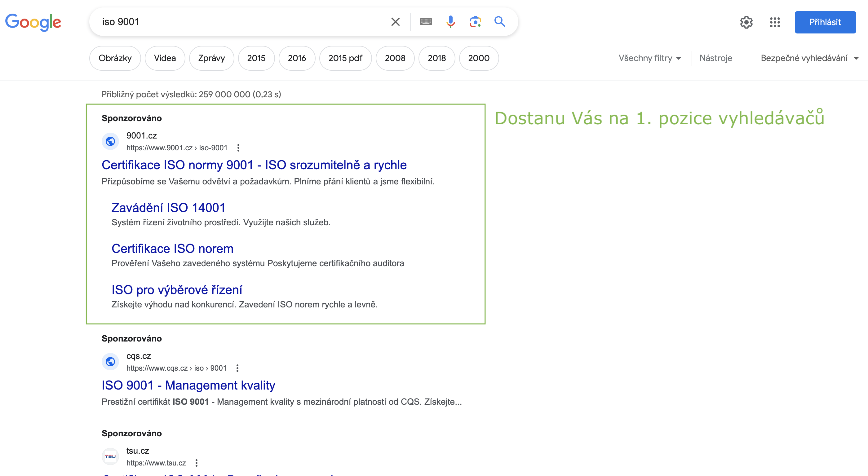Open the Zavádění ISO 14001 sitelink
Screen dimensions: 868x476
[168, 207]
